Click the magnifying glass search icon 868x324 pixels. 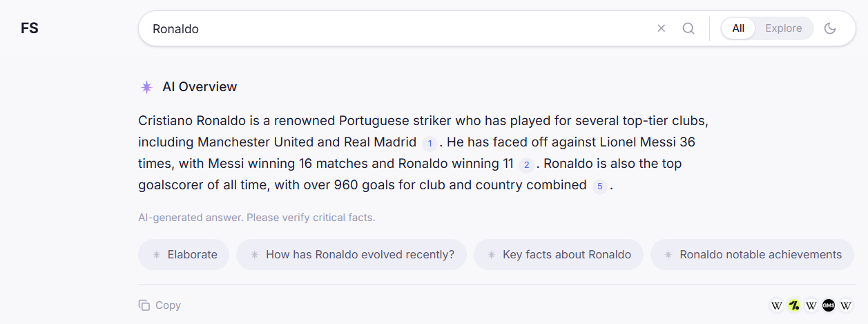(688, 28)
